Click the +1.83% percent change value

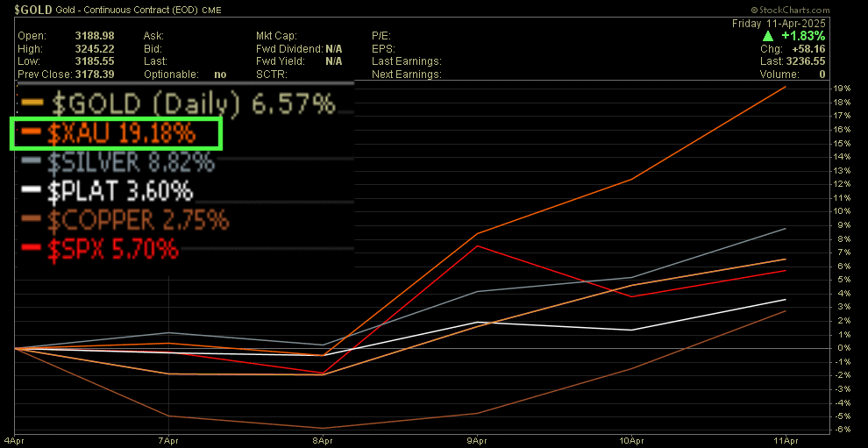(801, 36)
